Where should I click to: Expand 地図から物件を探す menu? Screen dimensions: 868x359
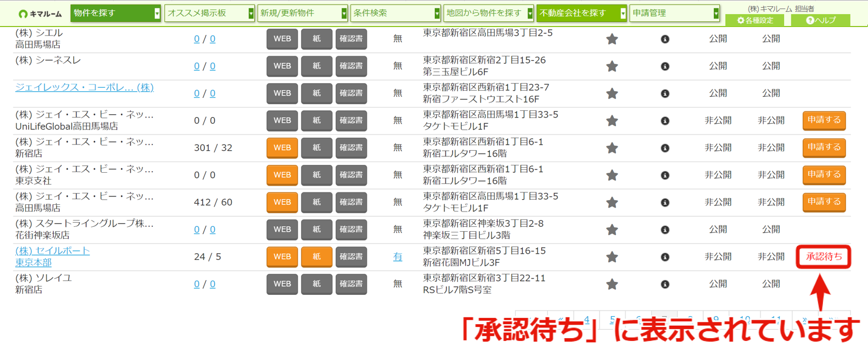pos(489,13)
